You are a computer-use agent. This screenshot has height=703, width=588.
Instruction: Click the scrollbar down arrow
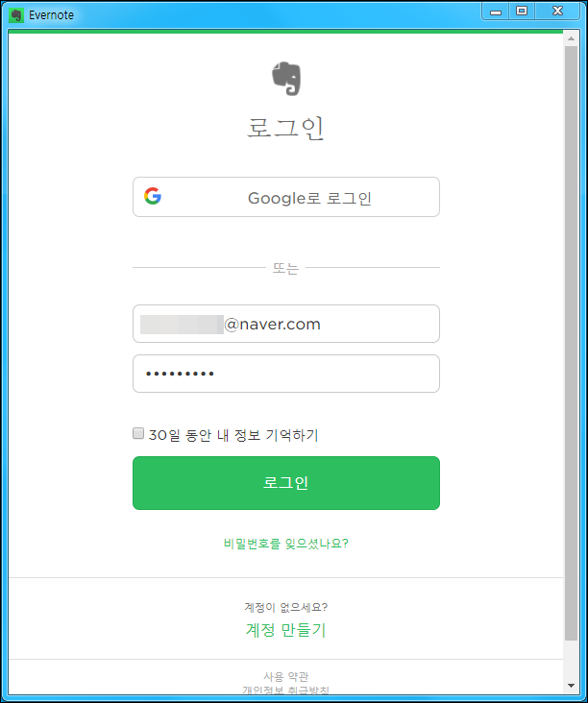(x=571, y=686)
